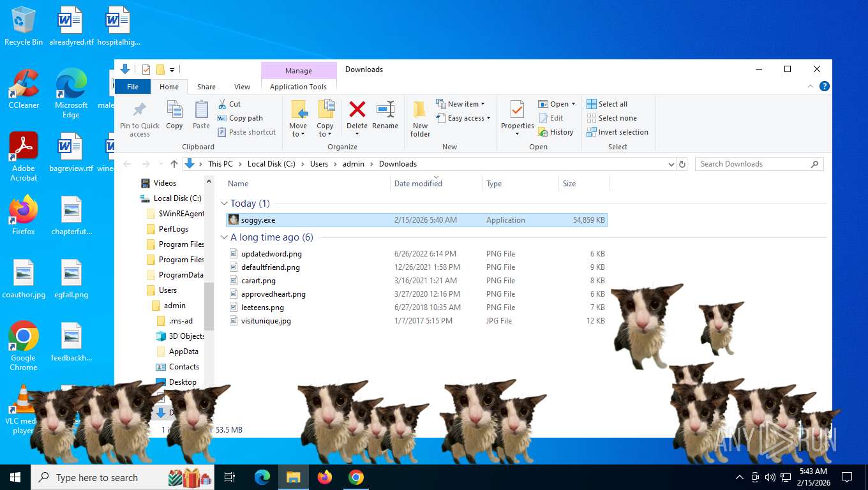The image size is (868, 490).
Task: Click the Windows Start button
Action: pyautogui.click(x=15, y=477)
